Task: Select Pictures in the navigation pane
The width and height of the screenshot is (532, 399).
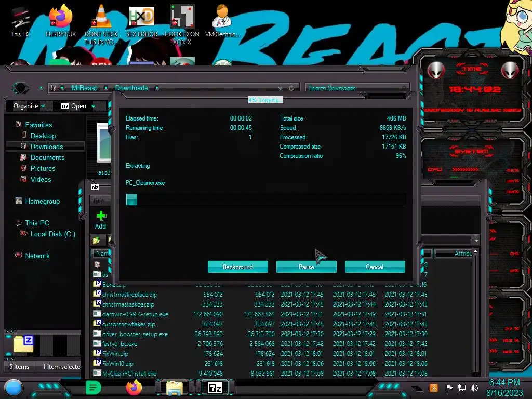Action: [43, 168]
